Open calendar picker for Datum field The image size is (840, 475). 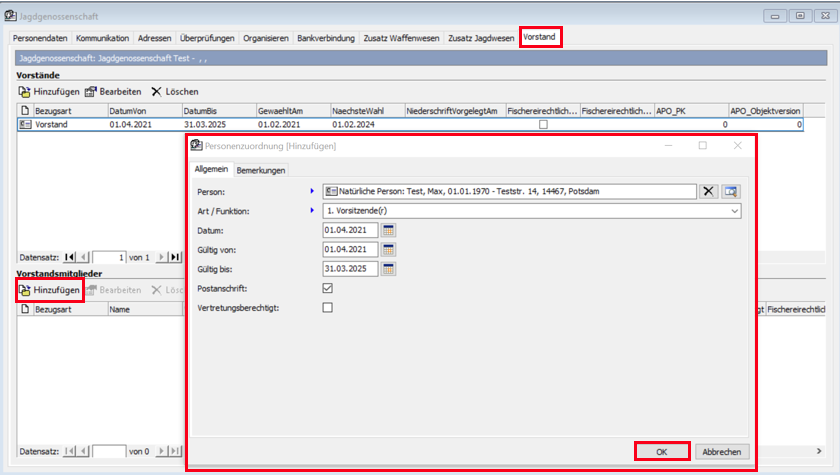coord(389,231)
